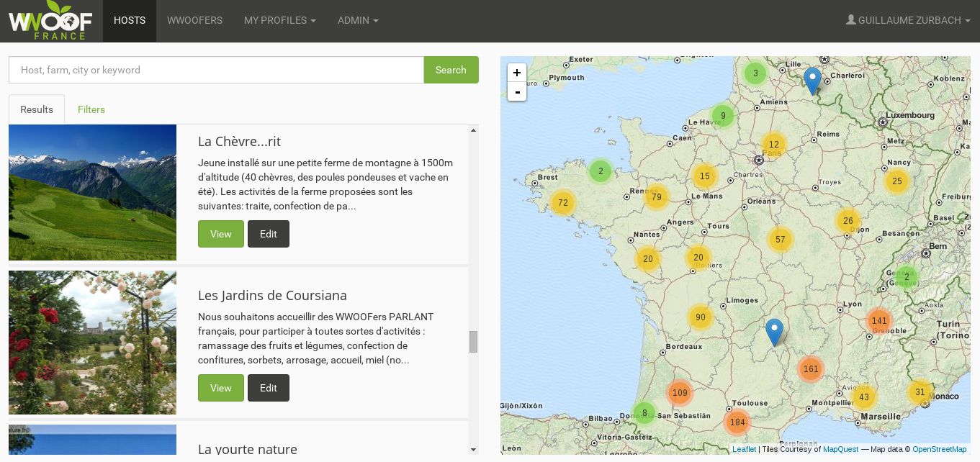The height and width of the screenshot is (462, 980).
Task: View the La Chèvre...rit host
Action: click(221, 234)
